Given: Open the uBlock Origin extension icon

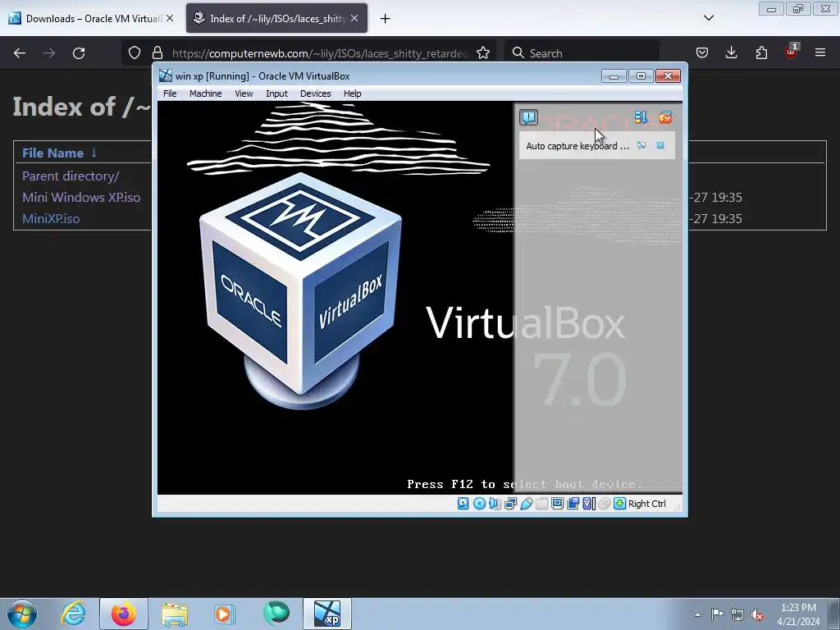Looking at the screenshot, I should (792, 52).
